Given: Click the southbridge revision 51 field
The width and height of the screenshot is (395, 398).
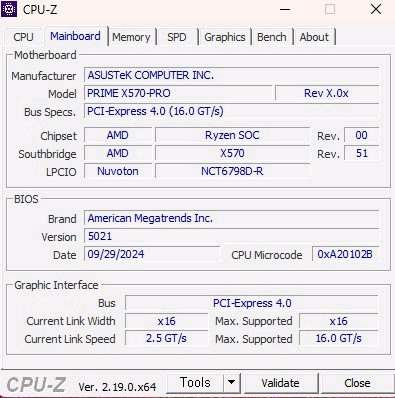Looking at the screenshot, I should (361, 153).
